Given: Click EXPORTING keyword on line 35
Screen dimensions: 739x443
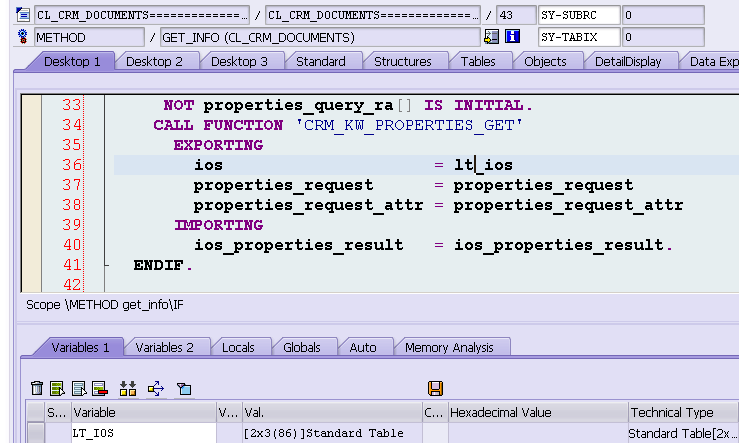Looking at the screenshot, I should pos(218,145).
